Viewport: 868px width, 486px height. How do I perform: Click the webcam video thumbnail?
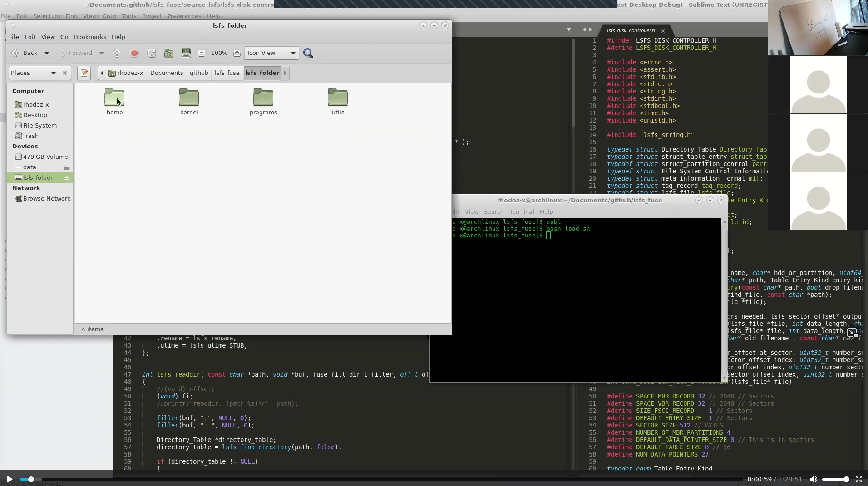point(818,28)
